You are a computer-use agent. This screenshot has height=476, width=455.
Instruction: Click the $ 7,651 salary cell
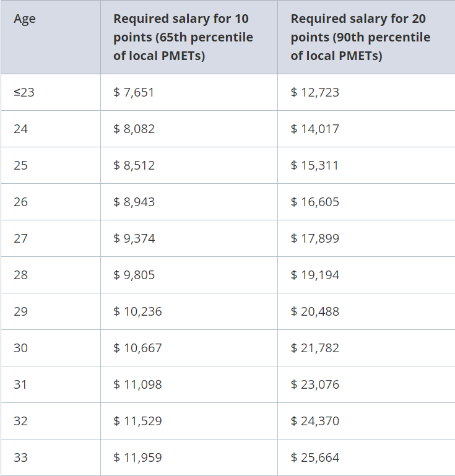pyautogui.click(x=134, y=92)
